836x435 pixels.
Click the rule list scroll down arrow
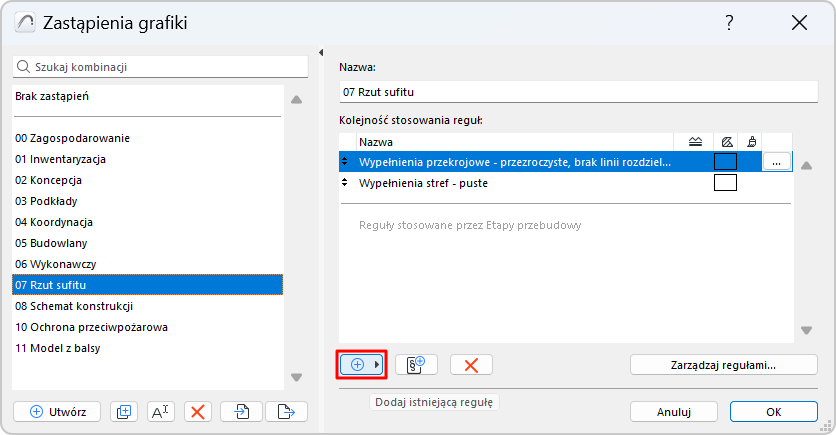[x=807, y=331]
